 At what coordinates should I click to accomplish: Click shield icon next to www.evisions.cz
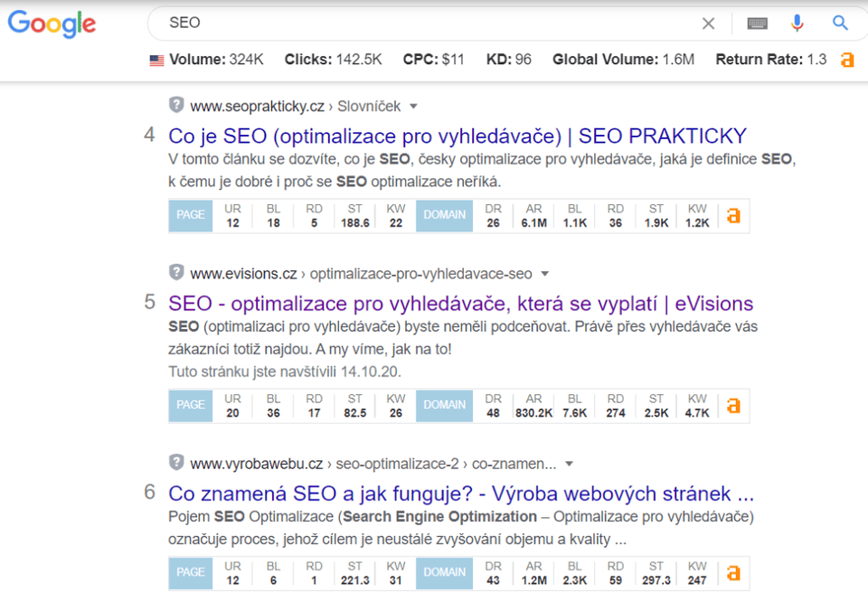click(x=176, y=272)
